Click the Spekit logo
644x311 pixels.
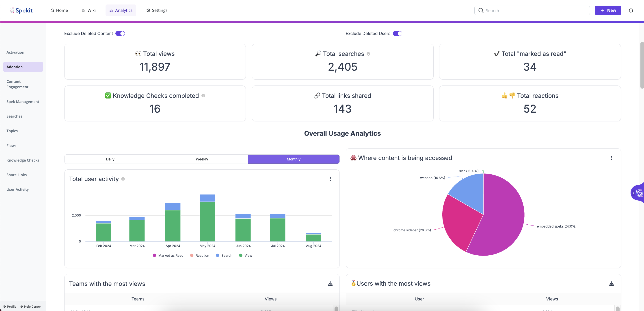pos(21,10)
